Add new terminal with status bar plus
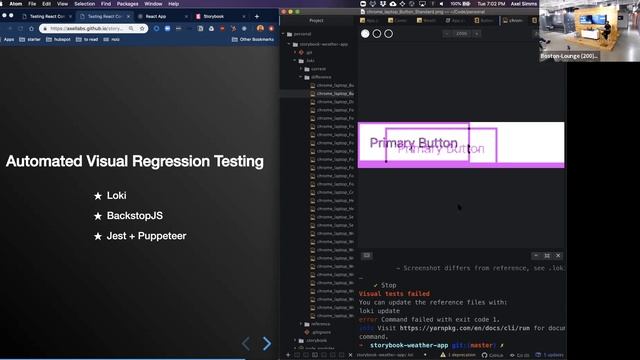The image size is (640, 360). pos(288,355)
